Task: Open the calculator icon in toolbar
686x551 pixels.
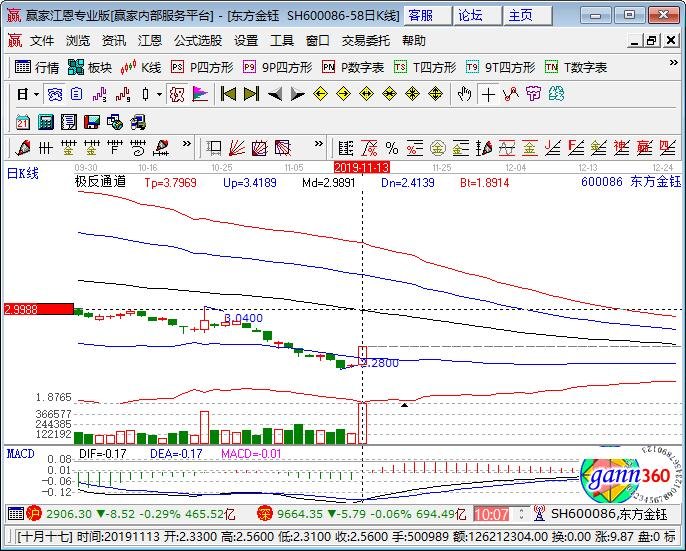Action: pyautogui.click(x=45, y=121)
